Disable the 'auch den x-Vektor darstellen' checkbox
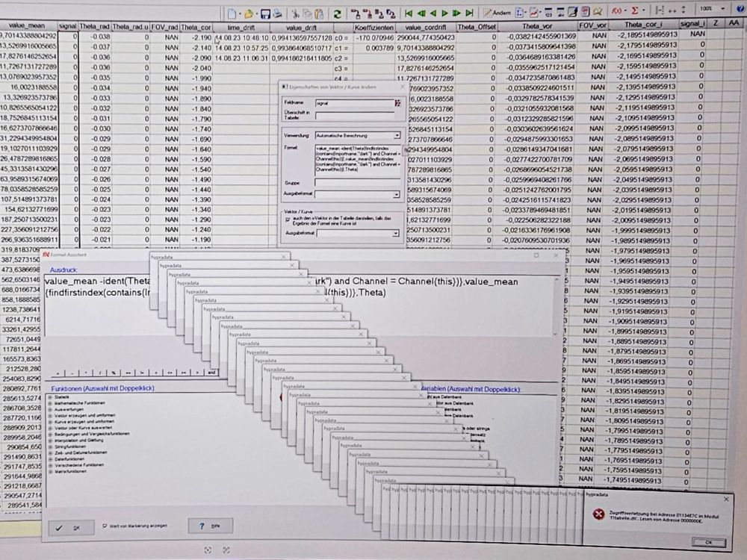This screenshot has width=747, height=560. (x=288, y=220)
